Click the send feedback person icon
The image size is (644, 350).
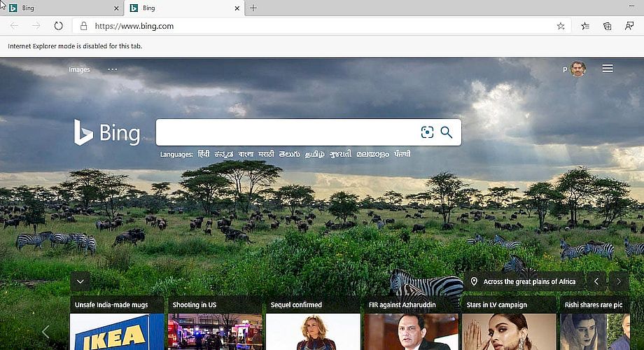[x=629, y=26]
